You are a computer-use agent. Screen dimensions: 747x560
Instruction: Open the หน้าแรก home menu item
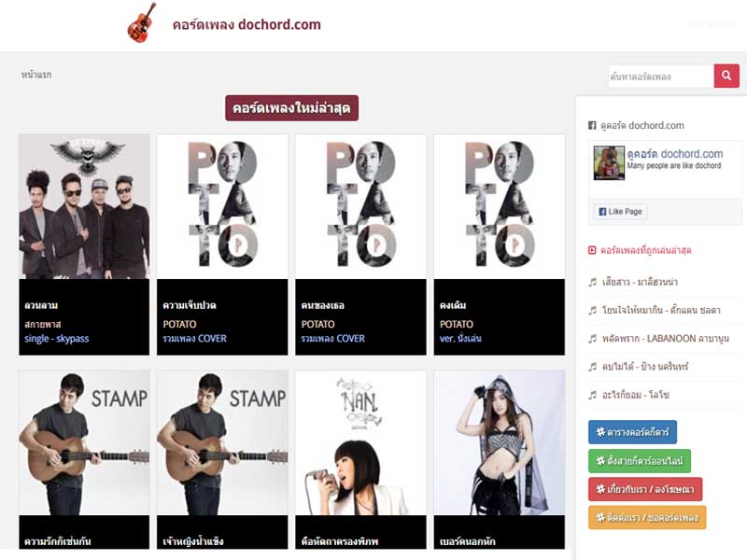point(36,75)
